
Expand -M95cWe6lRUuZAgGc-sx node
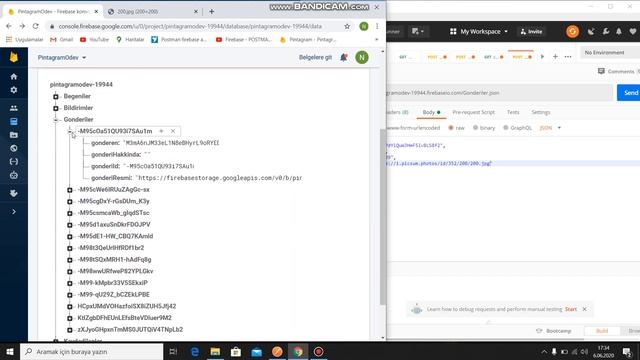(x=70, y=190)
